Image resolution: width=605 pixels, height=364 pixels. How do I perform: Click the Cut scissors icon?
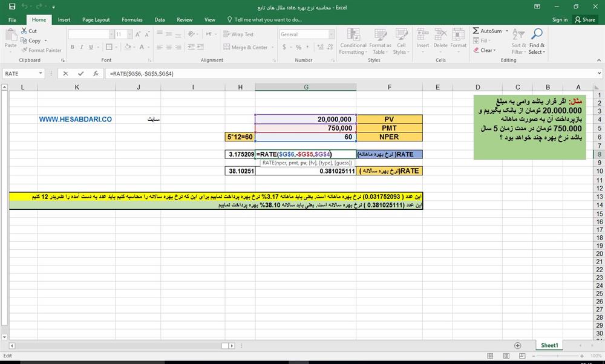[x=24, y=31]
